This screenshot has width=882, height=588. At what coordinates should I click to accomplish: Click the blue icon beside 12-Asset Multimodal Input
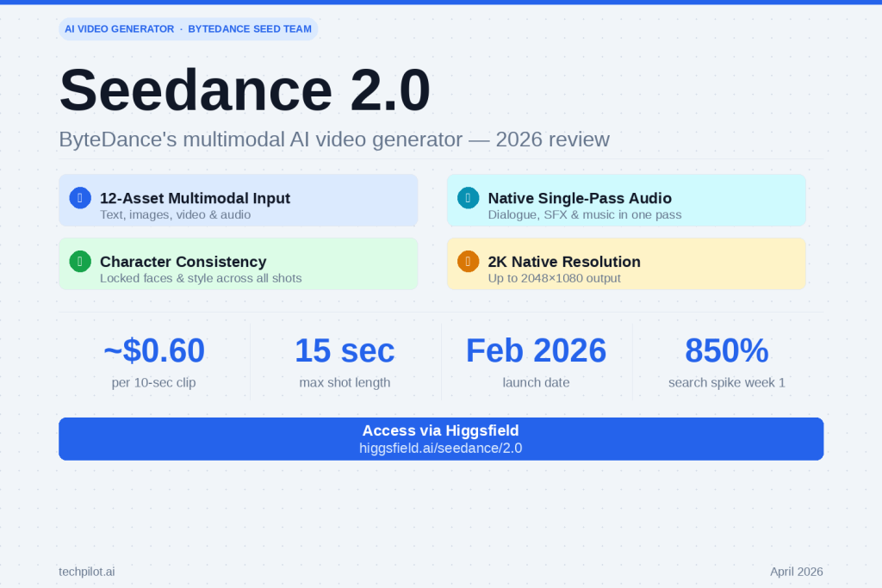(x=80, y=197)
